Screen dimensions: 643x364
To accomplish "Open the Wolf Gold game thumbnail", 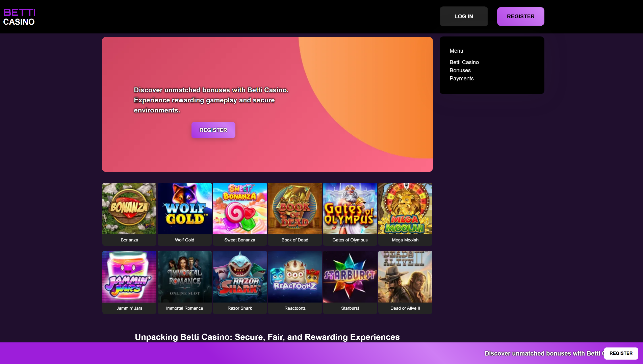I will point(185,208).
